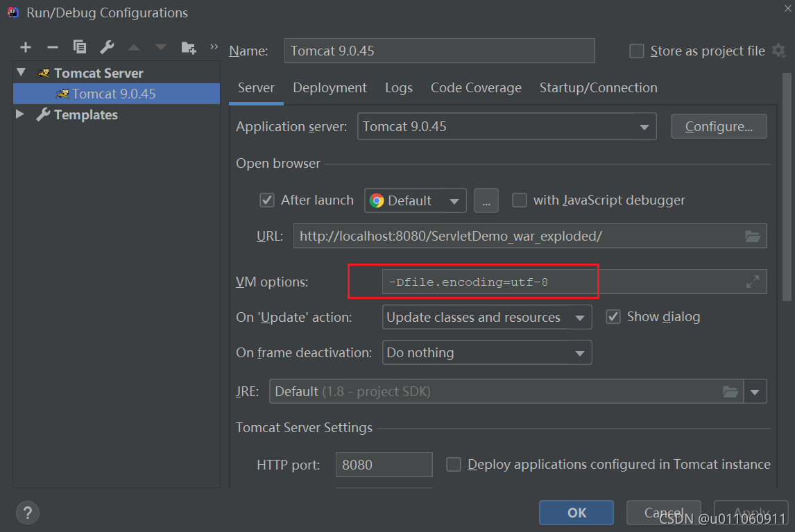Move configuration down arrow
Image resolution: width=795 pixels, height=532 pixels.
161,48
